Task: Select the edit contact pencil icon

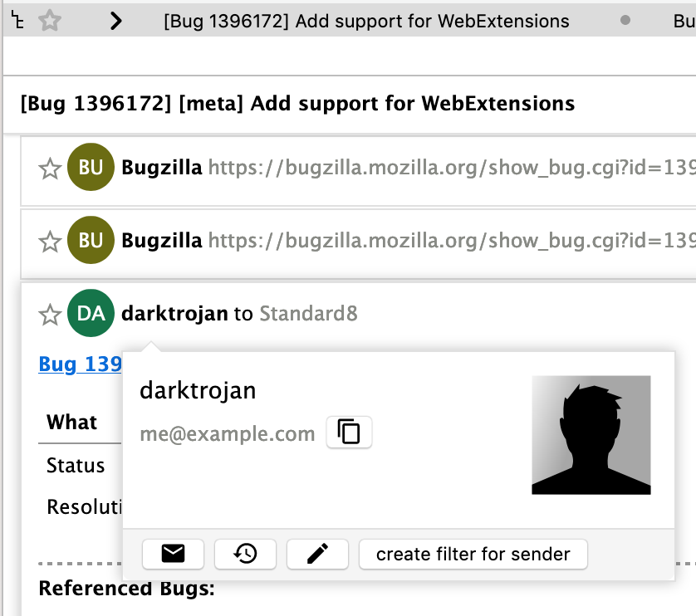Action: coord(316,554)
